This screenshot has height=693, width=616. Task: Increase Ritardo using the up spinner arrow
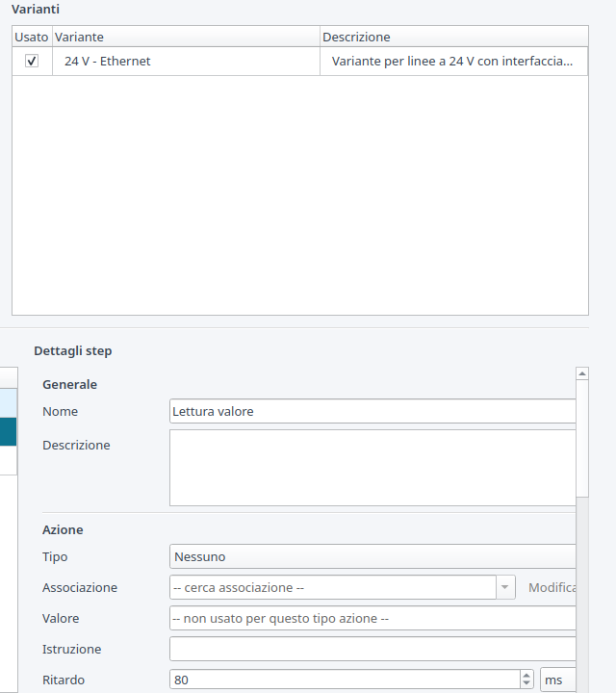coord(526,676)
